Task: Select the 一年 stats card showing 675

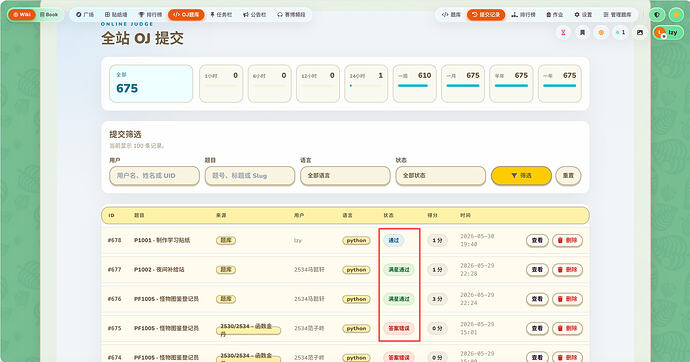Action: [560, 84]
